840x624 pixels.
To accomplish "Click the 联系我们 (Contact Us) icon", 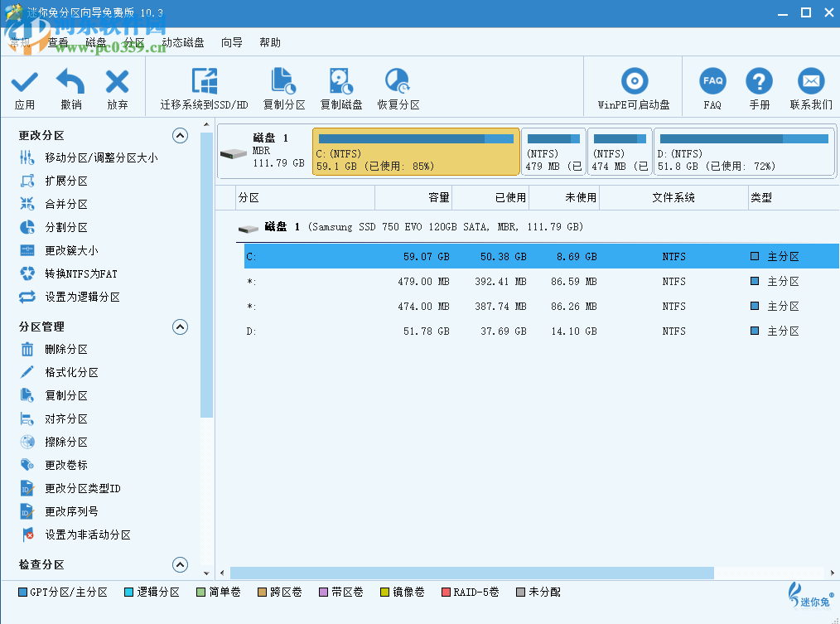I will pyautogui.click(x=810, y=85).
